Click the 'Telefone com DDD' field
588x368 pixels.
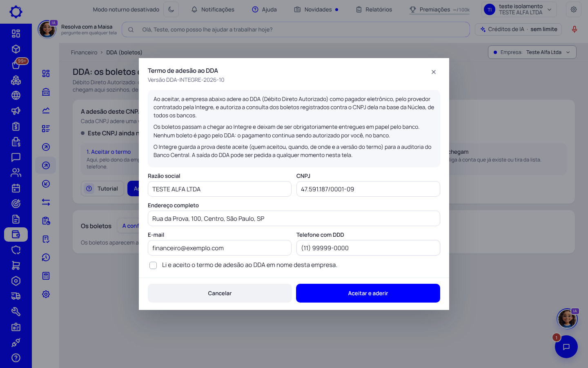pyautogui.click(x=368, y=248)
